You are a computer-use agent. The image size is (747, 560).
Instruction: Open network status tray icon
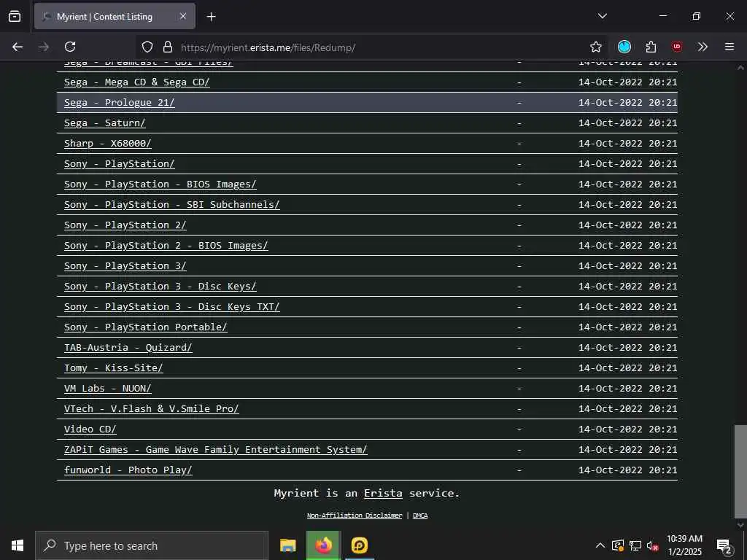[x=635, y=545]
